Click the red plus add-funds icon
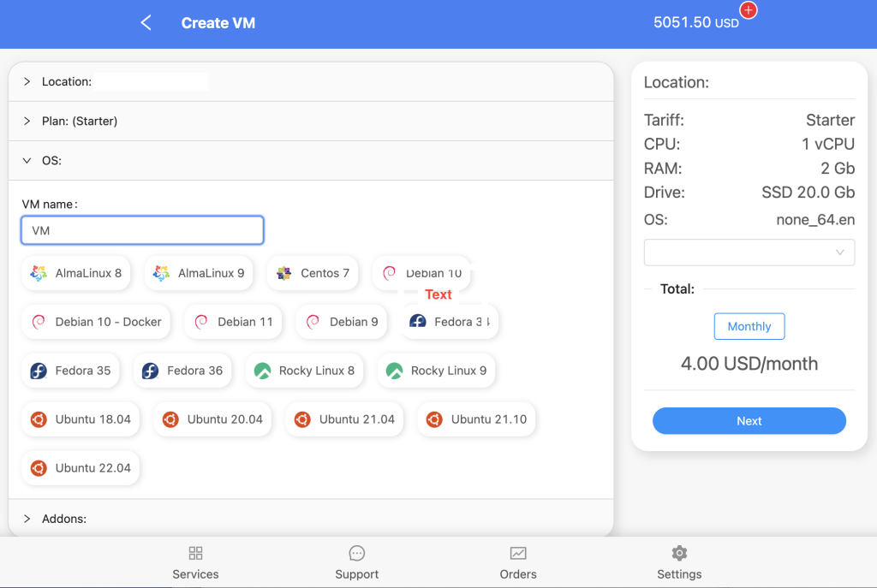Image resolution: width=877 pixels, height=588 pixels. click(749, 11)
